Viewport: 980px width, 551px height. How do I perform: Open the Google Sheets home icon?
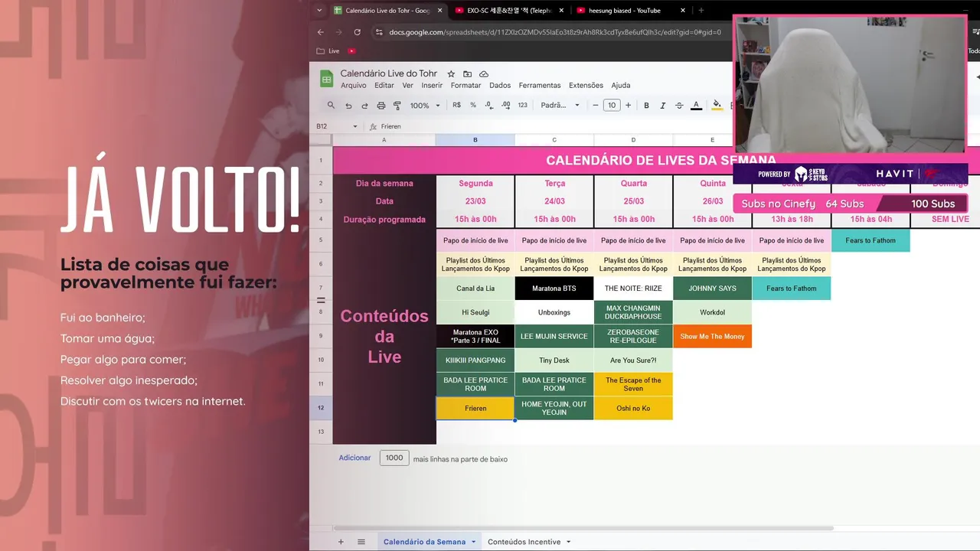coord(327,79)
